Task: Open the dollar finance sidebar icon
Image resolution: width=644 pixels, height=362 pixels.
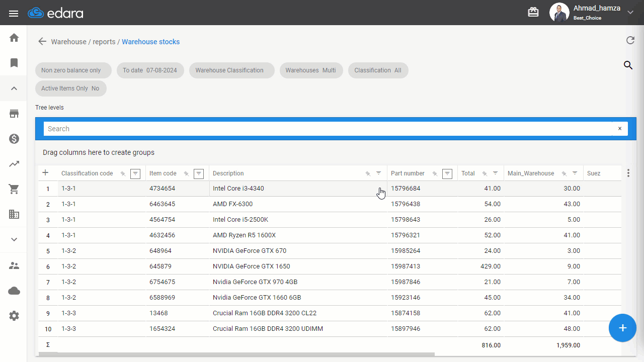Action: tap(14, 139)
